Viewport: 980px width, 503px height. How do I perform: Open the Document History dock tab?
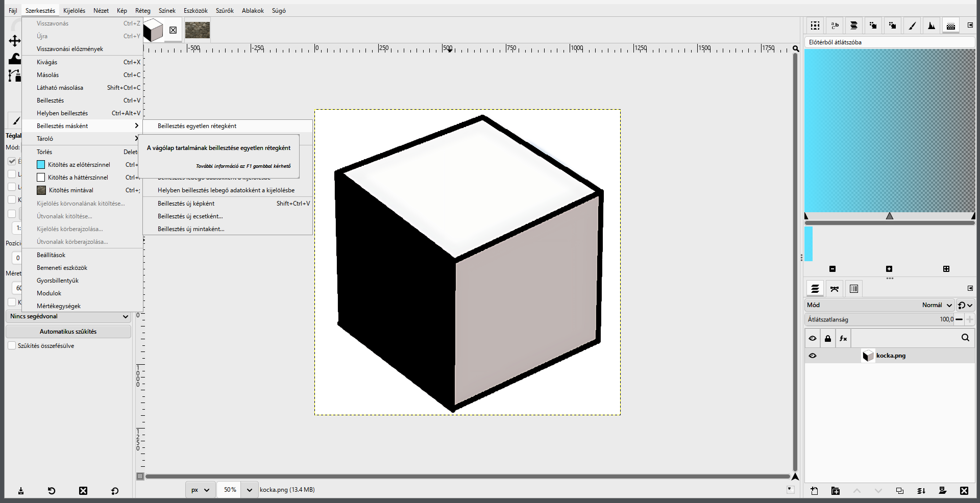(854, 26)
